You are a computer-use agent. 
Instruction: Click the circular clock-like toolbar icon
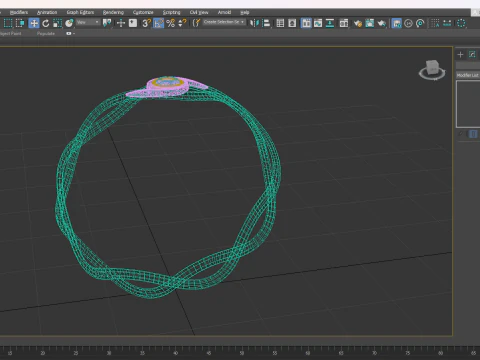[420, 23]
